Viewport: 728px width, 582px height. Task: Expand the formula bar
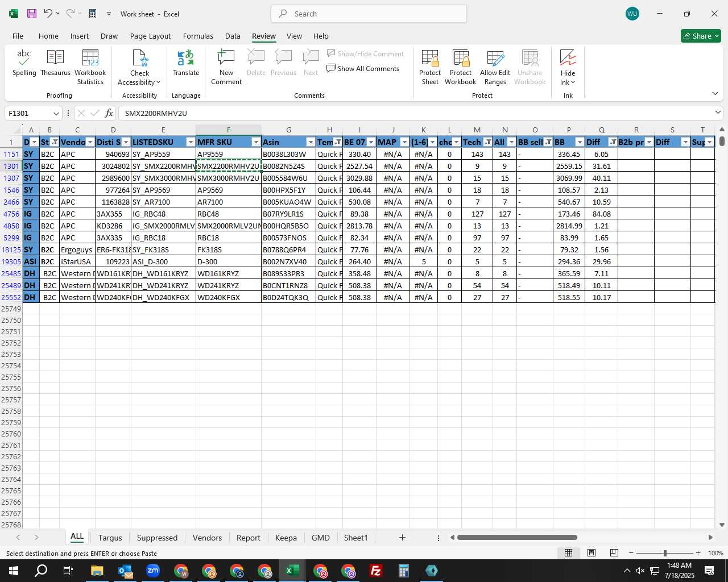pyautogui.click(x=718, y=113)
